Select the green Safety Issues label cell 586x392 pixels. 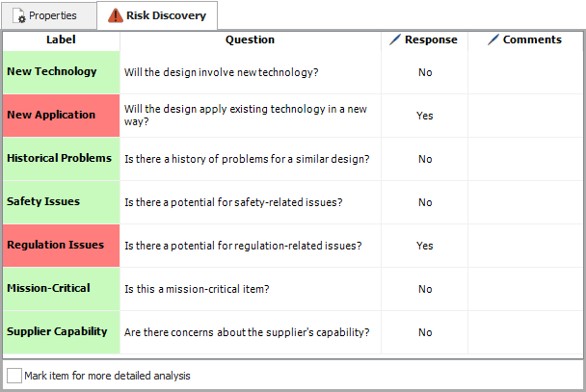tap(62, 202)
